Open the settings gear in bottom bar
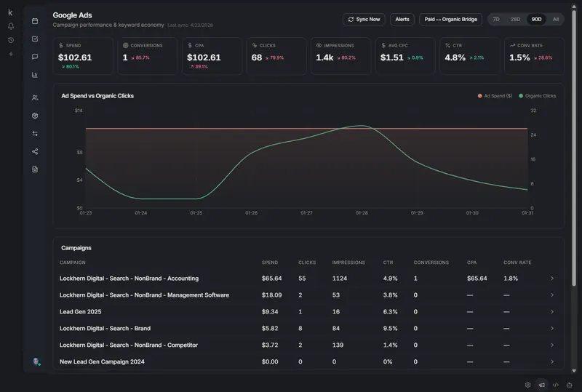The height and width of the screenshot is (392, 582). (528, 385)
